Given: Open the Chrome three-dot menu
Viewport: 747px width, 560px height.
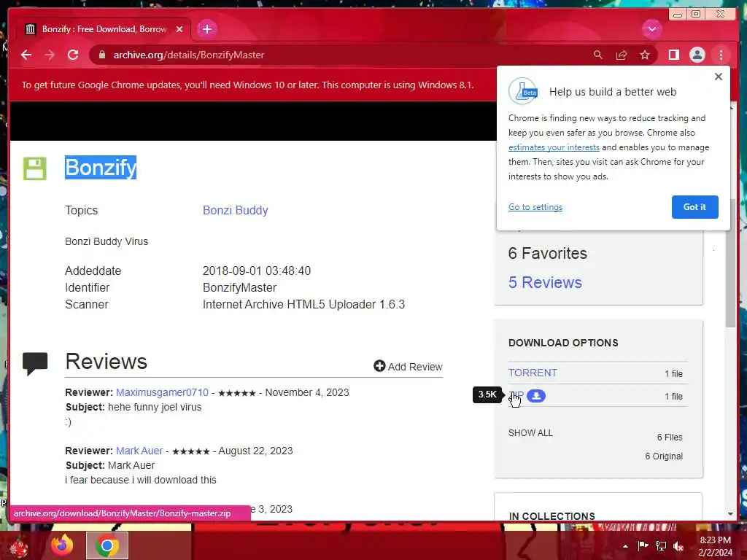Looking at the screenshot, I should pyautogui.click(x=721, y=55).
